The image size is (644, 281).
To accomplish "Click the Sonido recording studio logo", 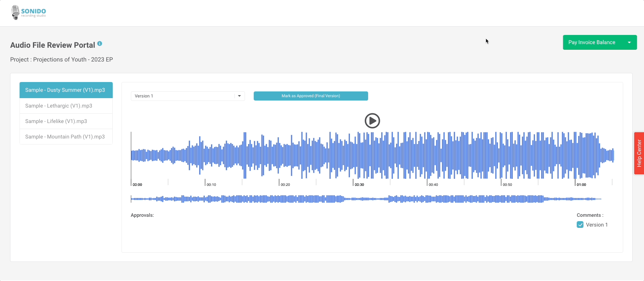I will pyautogui.click(x=29, y=13).
